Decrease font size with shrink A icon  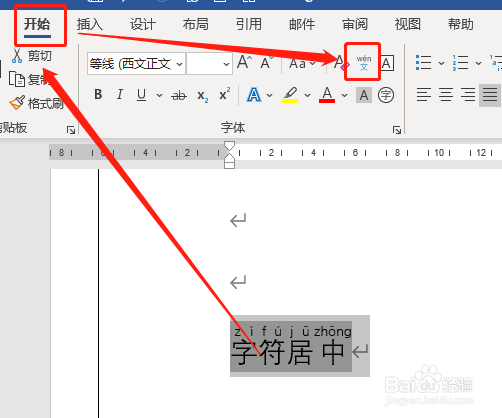pos(267,62)
